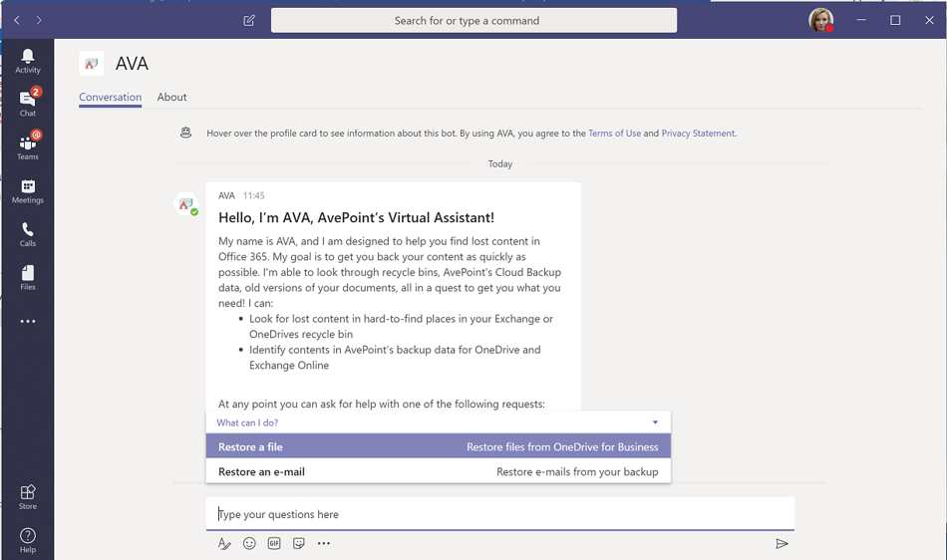This screenshot has height=560, width=947.
Task: Switch to the Conversation tab
Action: pyautogui.click(x=110, y=98)
